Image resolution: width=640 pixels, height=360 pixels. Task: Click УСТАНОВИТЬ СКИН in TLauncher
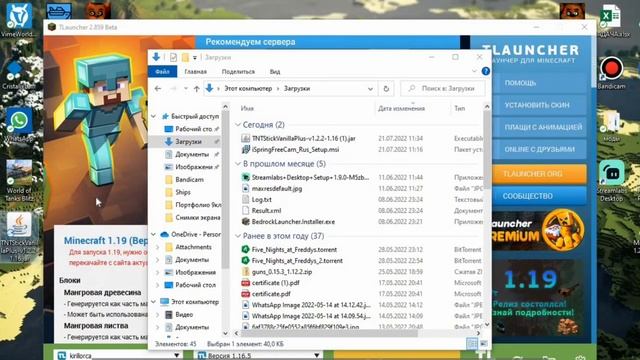(x=540, y=105)
